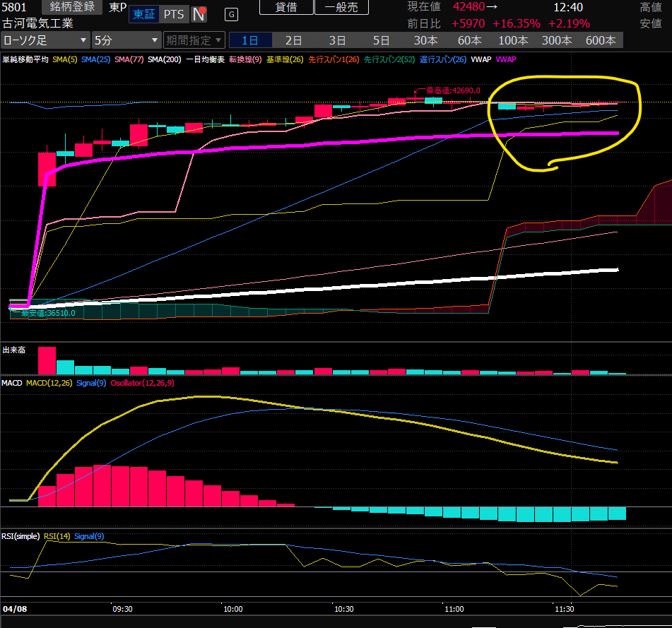672x628 pixels.
Task: Open the ローソク足 chart type dropdown
Action: coord(45,40)
